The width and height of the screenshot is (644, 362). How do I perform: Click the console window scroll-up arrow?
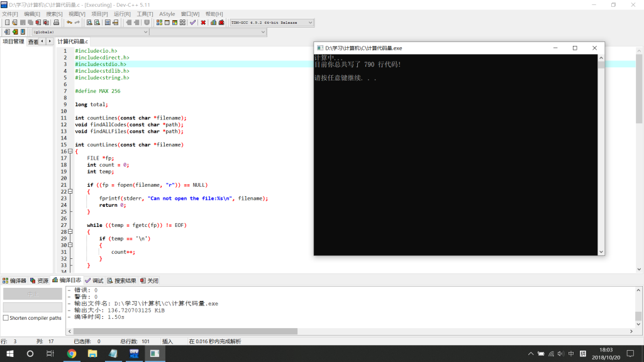click(x=601, y=58)
